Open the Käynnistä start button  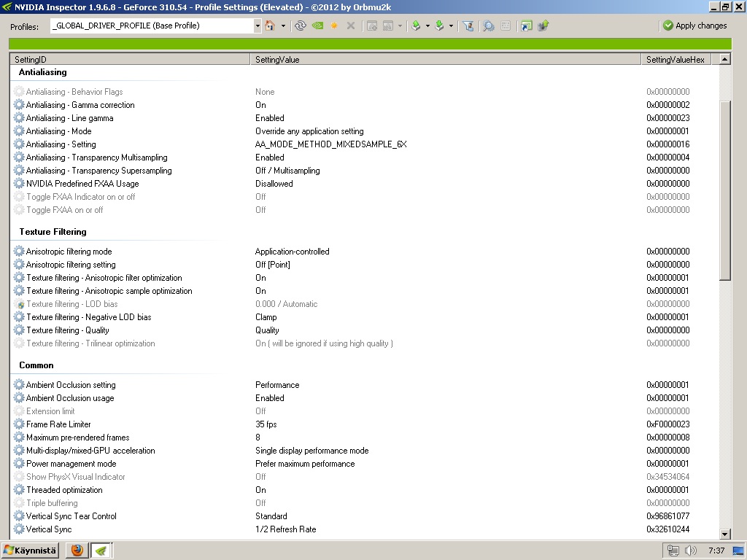[31, 551]
